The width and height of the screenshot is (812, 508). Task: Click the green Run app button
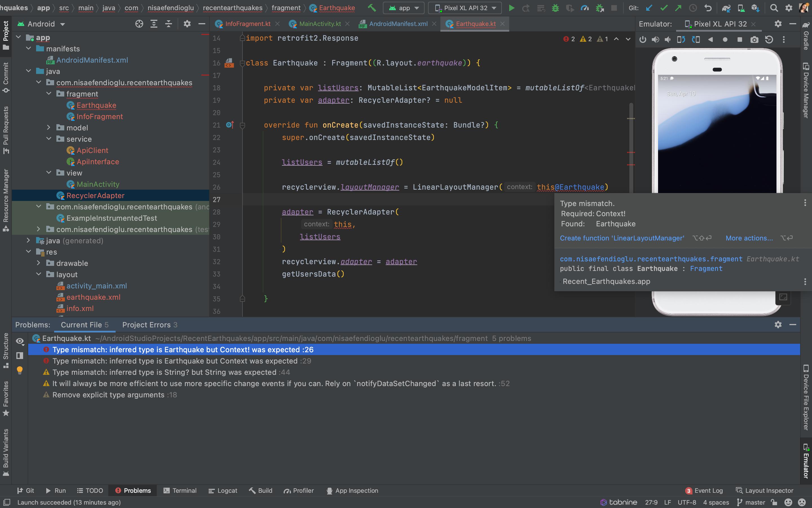click(511, 8)
